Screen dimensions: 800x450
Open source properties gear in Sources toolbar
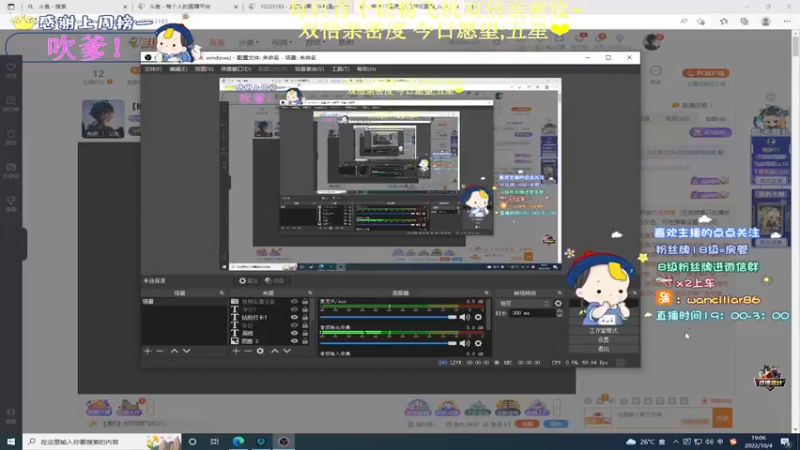260,351
